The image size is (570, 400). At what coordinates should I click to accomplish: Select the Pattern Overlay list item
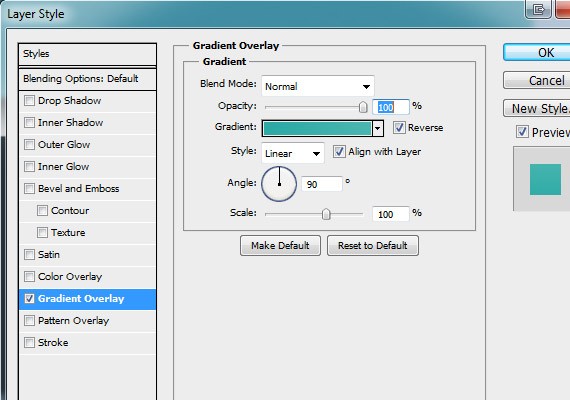point(87,320)
